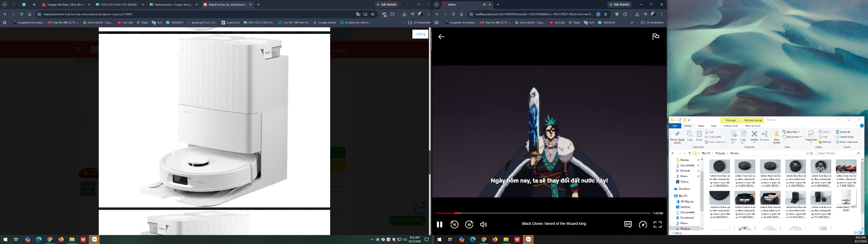Open Easy access dropdown in Explorer
The height and width of the screenshot is (244, 868).
click(x=792, y=137)
